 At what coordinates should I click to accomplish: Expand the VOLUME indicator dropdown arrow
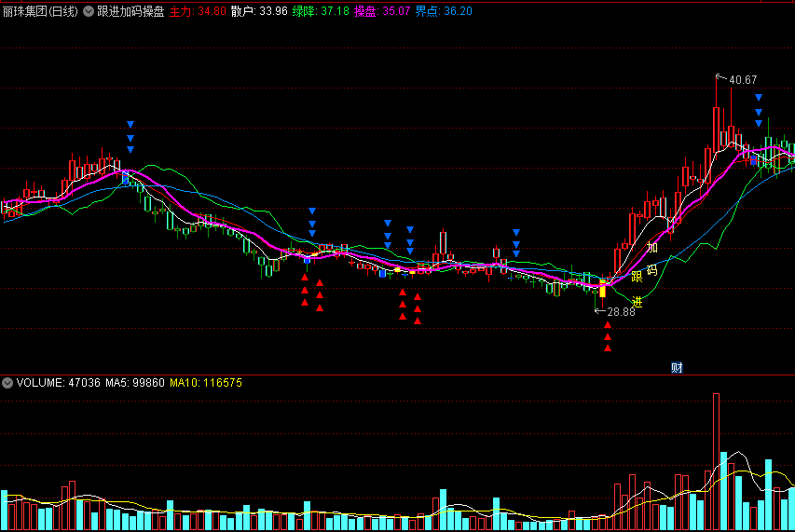[7, 383]
